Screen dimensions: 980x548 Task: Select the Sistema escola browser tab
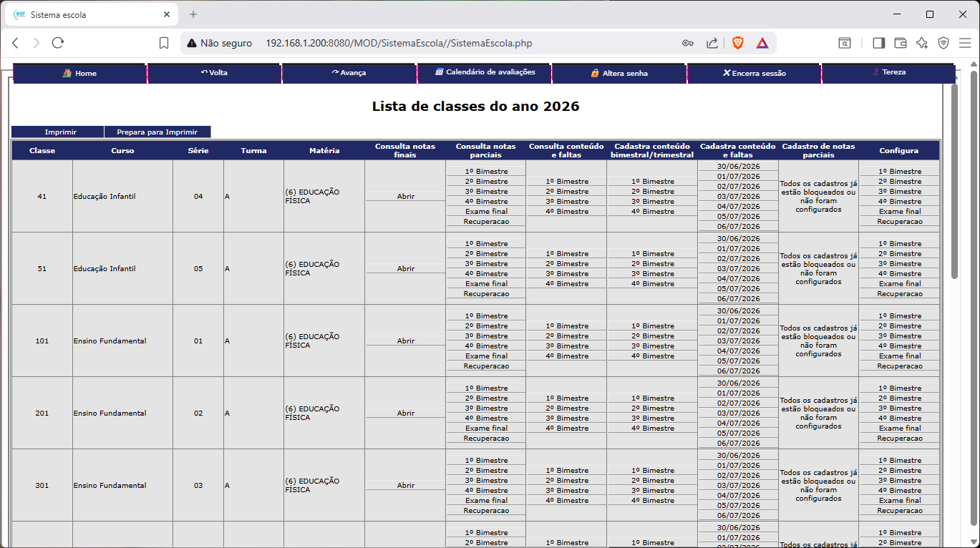pyautogui.click(x=91, y=14)
